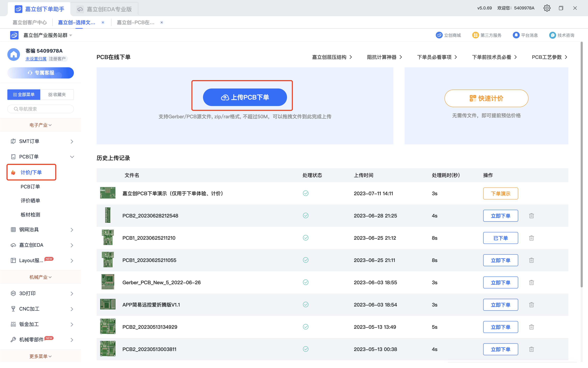
Task: Select the 收藏夹 tab
Action: click(57, 94)
